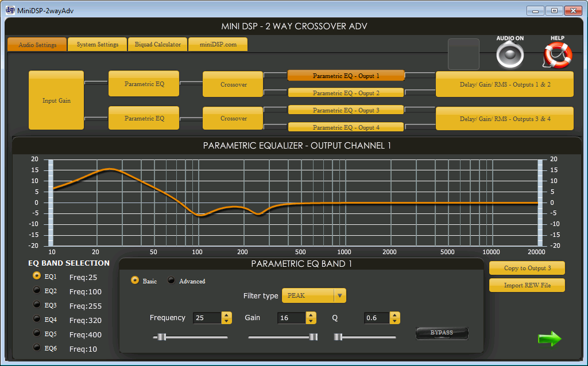This screenshot has height=366, width=588.
Task: Click Import REW File button
Action: click(527, 285)
